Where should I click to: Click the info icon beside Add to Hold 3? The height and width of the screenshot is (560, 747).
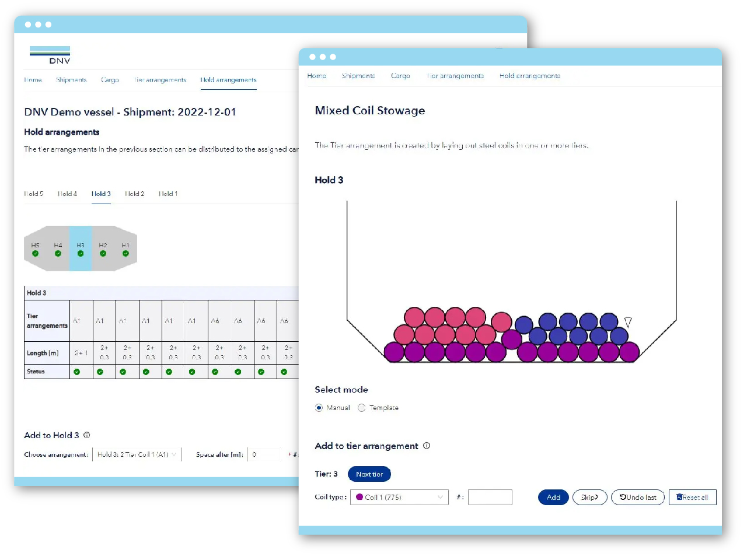[x=87, y=435]
